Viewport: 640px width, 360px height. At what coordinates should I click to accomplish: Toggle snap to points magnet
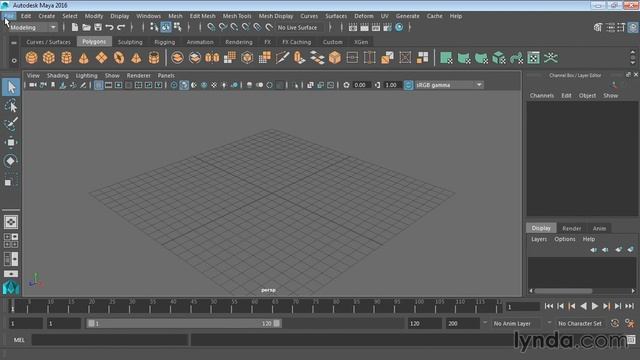(x=234, y=27)
